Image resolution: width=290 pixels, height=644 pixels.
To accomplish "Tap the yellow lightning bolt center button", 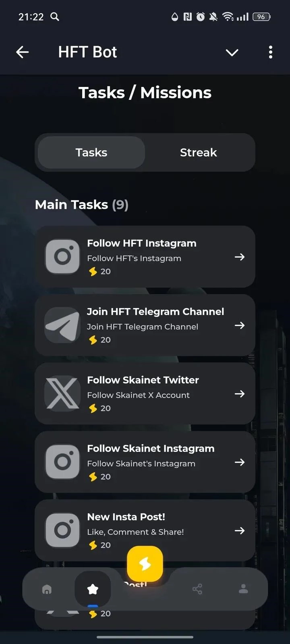I will click(x=145, y=564).
